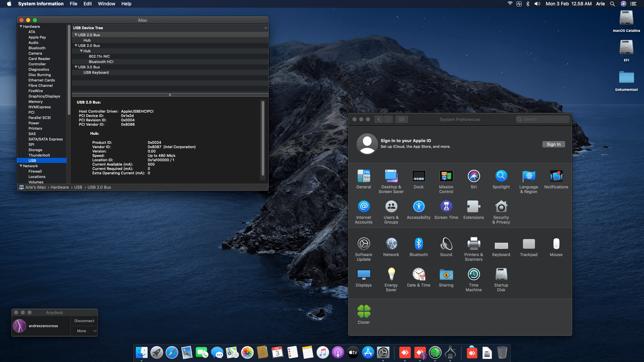This screenshot has width=644, height=362.
Task: Click the pane divider handle
Action: 170,95
